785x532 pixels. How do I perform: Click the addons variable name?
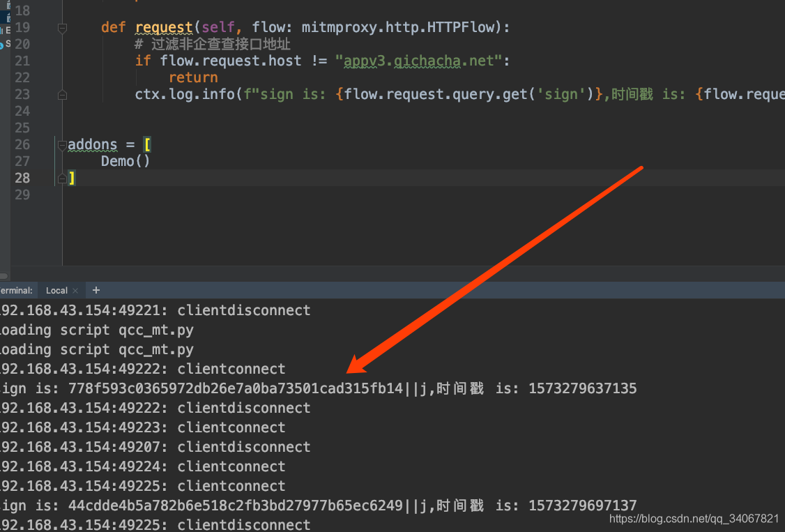coord(92,144)
